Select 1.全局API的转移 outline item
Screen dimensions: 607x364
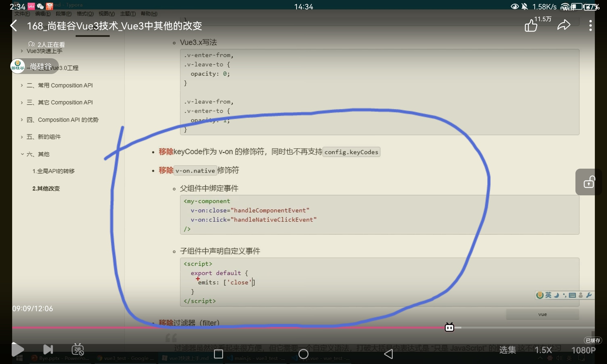coord(53,171)
